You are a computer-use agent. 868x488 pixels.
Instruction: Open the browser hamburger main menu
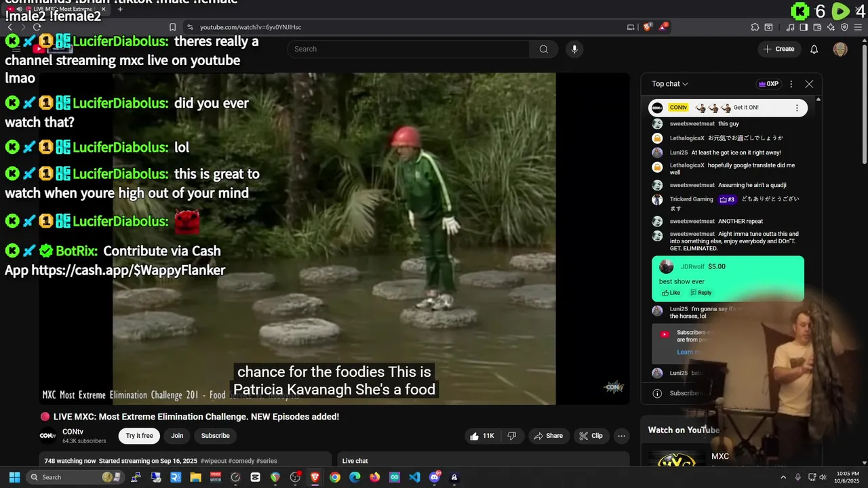858,27
